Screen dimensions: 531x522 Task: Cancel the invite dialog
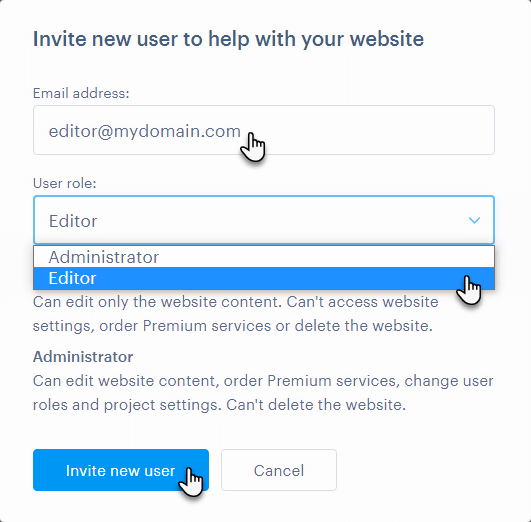click(279, 470)
